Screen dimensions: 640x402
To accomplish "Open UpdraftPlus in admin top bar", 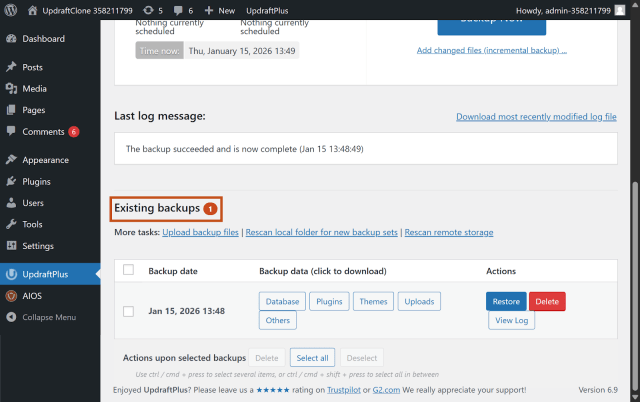I will (x=267, y=11).
